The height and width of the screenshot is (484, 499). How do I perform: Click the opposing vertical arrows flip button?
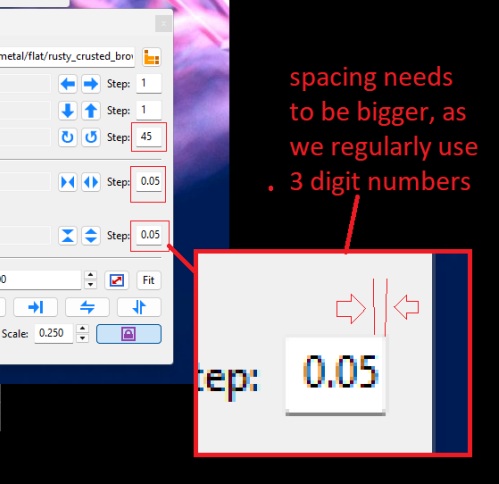click(139, 307)
